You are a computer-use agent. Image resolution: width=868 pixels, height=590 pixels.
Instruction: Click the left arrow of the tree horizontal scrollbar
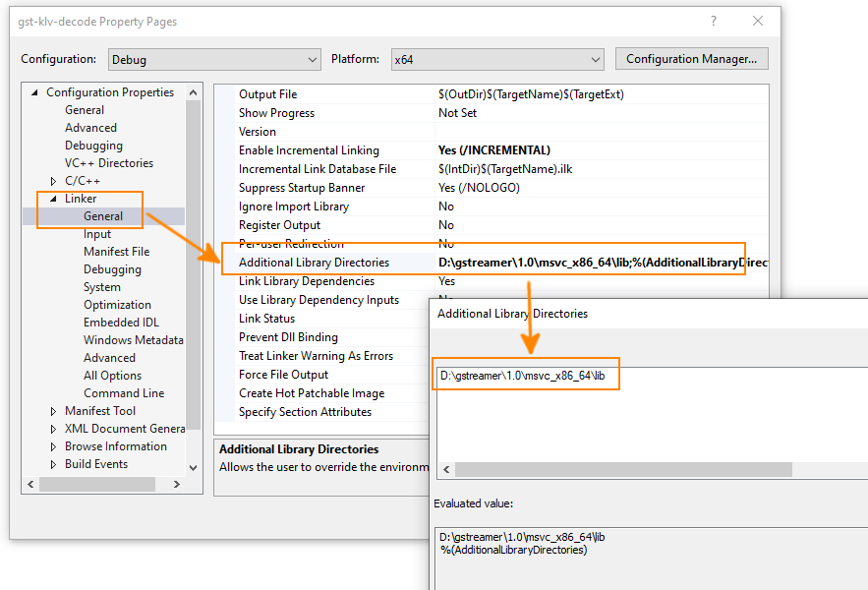point(31,485)
